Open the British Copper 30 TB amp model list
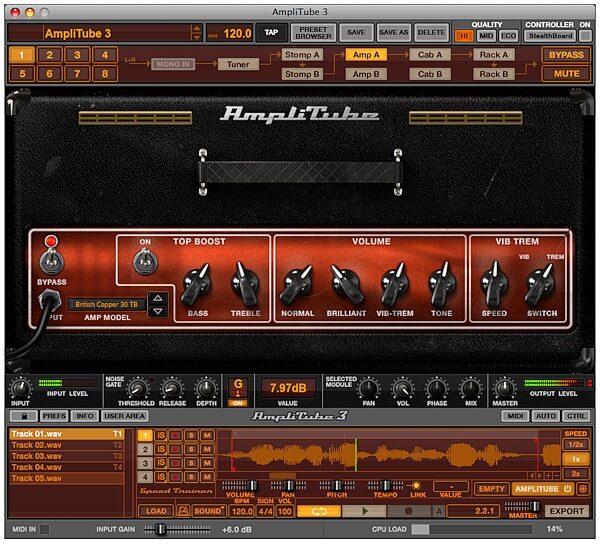 click(x=107, y=305)
